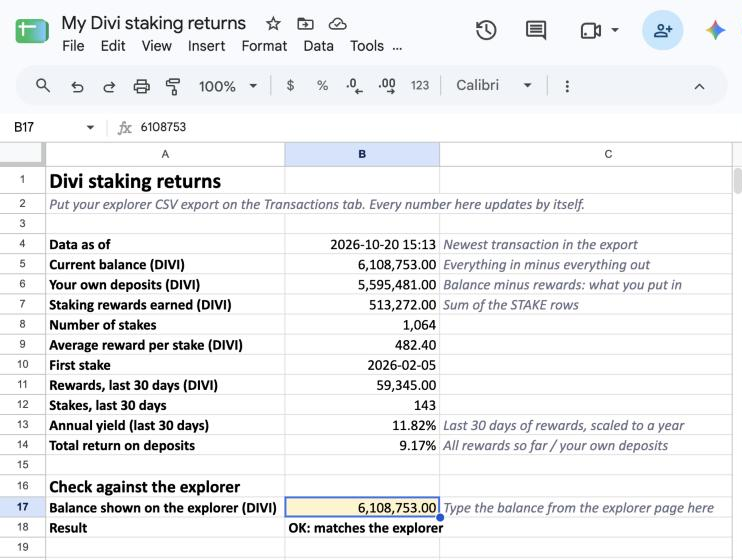Select the row 1 header
Viewport: 742px width, 560px height.
pos(23,180)
